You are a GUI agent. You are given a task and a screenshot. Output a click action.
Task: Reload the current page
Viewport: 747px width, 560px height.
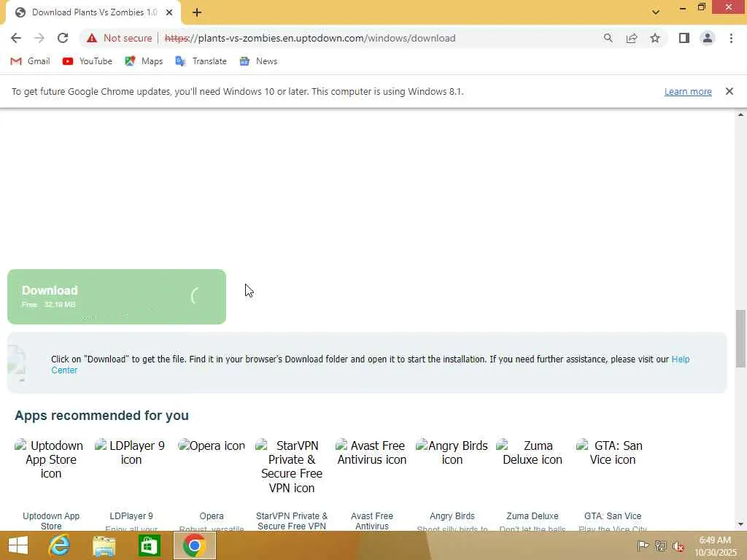(x=63, y=38)
